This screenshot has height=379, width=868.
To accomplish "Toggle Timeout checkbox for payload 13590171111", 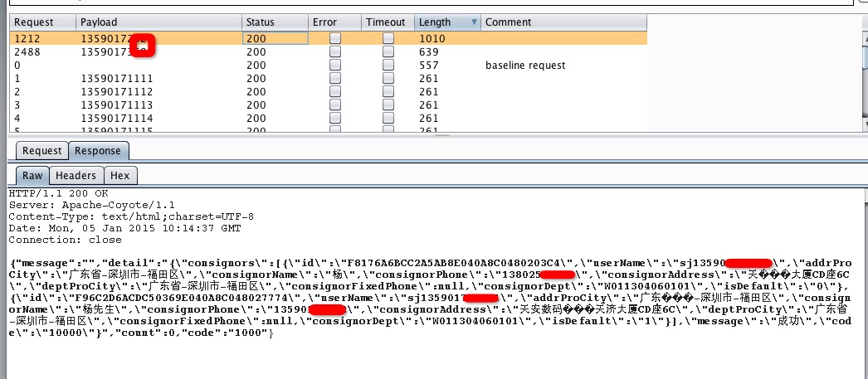I will 388,78.
